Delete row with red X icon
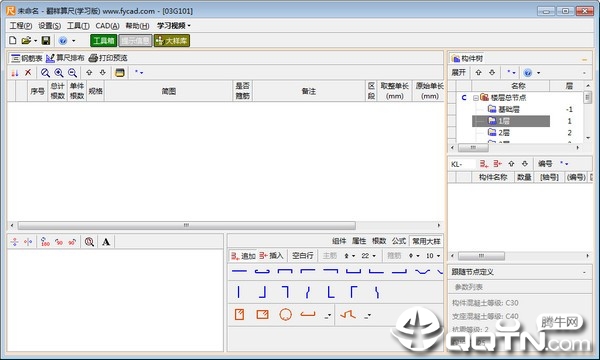The height and width of the screenshot is (360, 600). coord(28,72)
